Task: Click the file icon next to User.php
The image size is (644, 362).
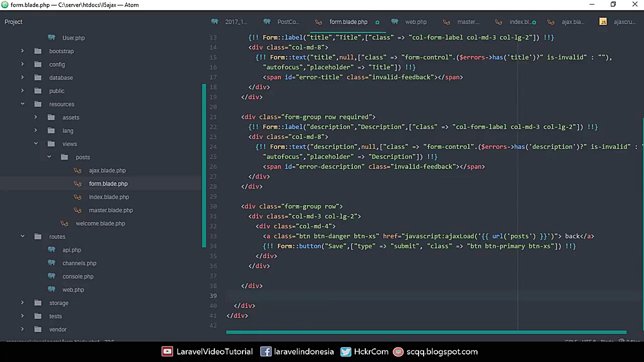Action: click(51, 38)
